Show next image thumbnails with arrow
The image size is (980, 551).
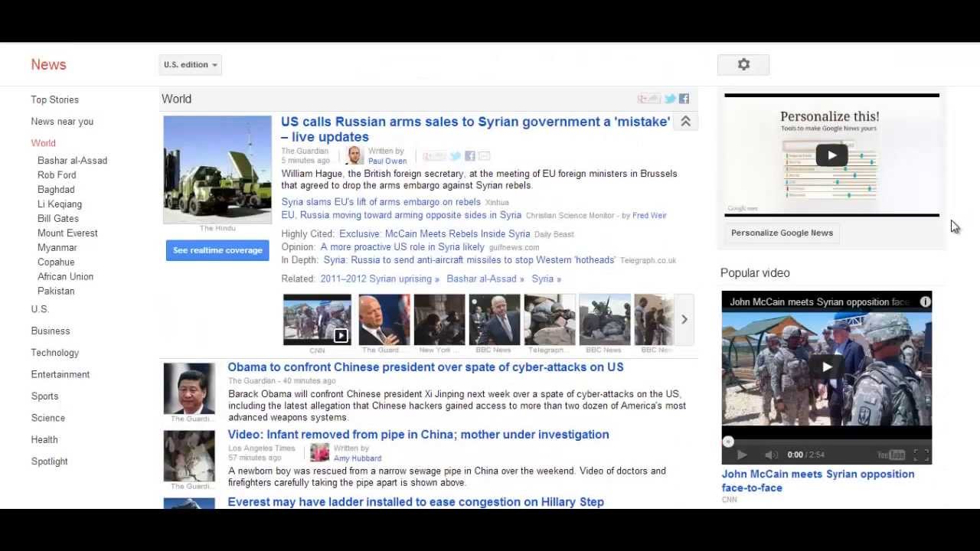point(684,319)
